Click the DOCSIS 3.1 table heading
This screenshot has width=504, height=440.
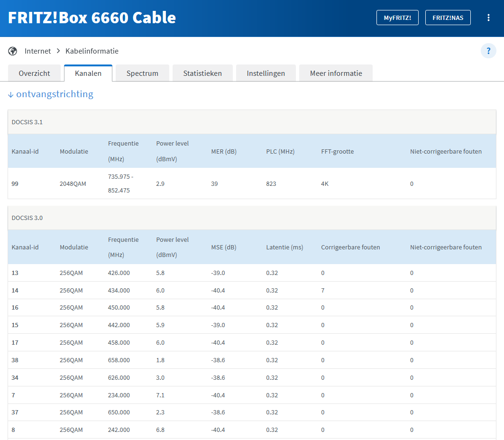point(27,122)
